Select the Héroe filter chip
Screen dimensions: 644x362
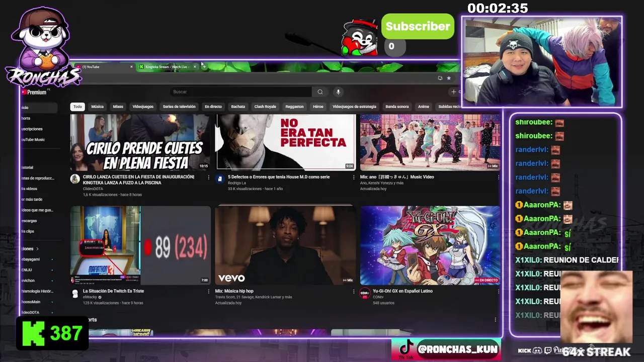[x=318, y=107]
